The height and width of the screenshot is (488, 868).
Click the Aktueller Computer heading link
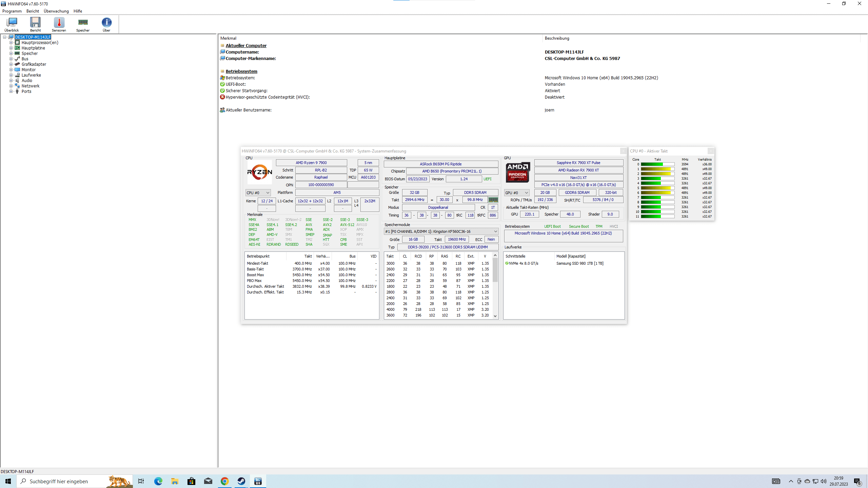(x=246, y=45)
